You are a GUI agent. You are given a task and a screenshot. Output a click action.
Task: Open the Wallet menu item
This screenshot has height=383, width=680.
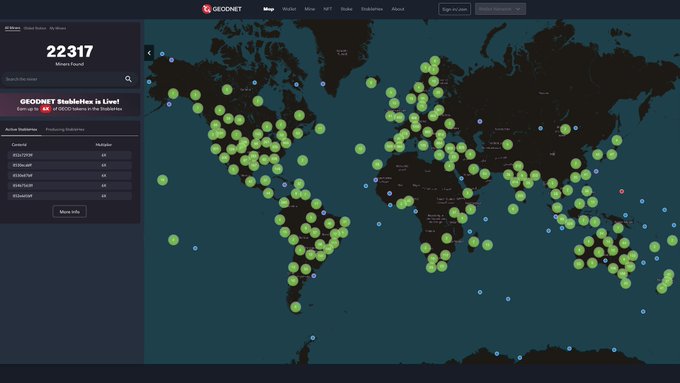(289, 9)
